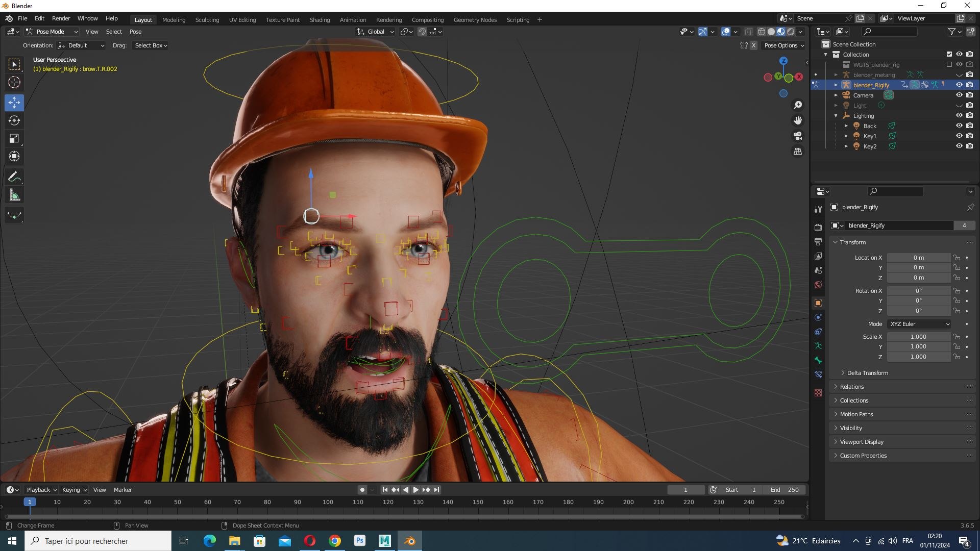Open the Global orientation dropdown

click(376, 32)
